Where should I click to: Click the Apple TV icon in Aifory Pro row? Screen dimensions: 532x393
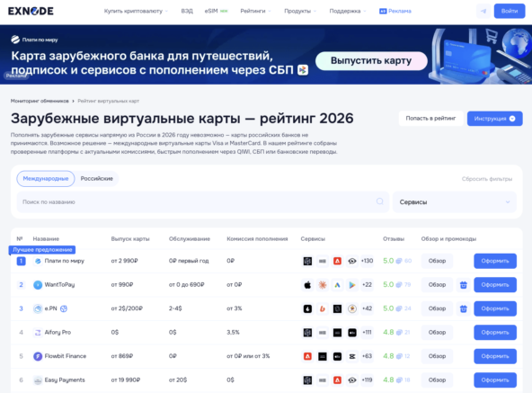click(x=352, y=332)
